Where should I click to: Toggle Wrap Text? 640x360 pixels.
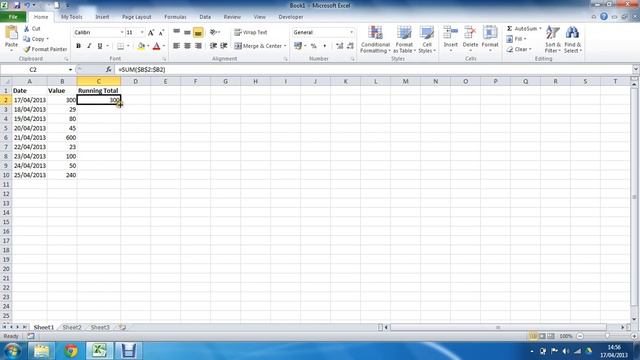pos(251,32)
